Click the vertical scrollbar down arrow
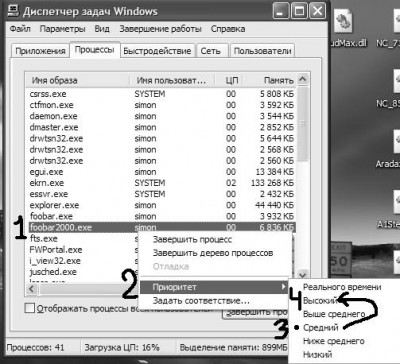 303,275
